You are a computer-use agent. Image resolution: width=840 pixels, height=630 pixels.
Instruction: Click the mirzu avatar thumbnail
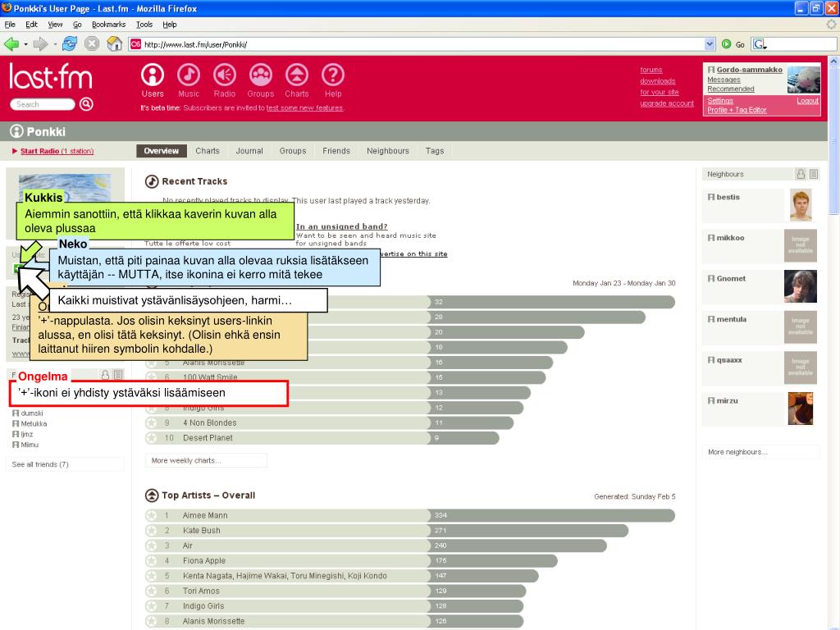[801, 409]
